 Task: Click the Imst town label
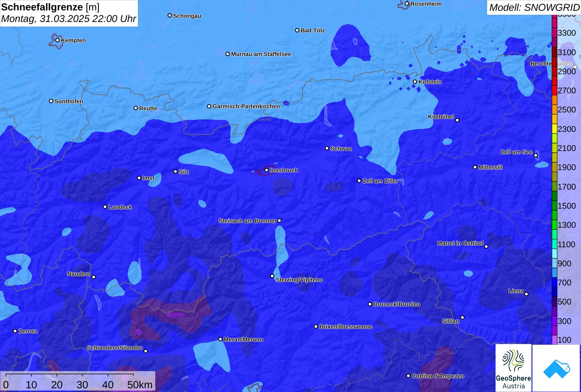point(149,178)
